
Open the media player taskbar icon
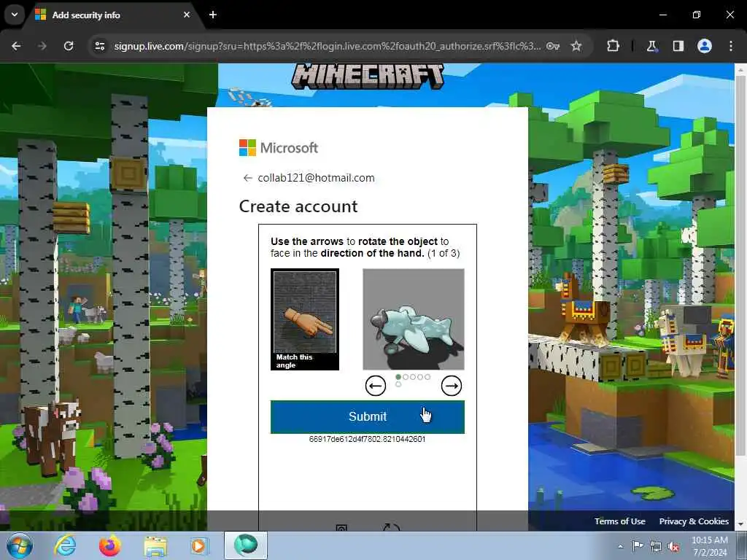pos(199,545)
